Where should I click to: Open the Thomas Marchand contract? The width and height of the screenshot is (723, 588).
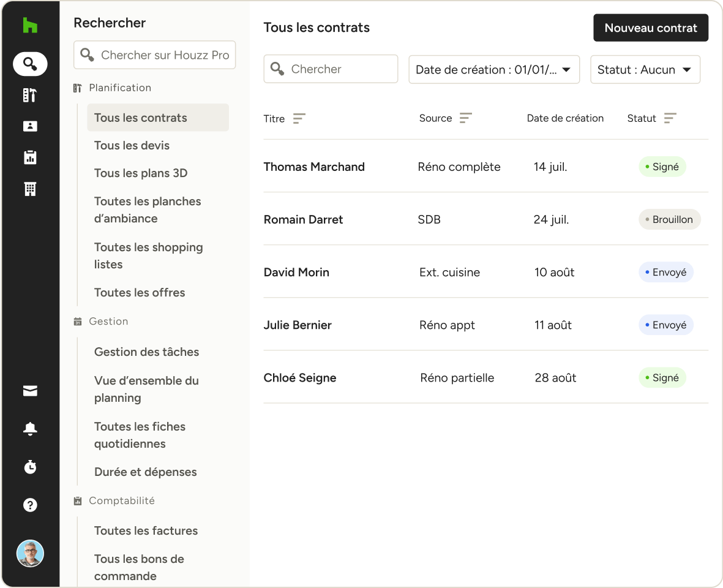point(314,167)
